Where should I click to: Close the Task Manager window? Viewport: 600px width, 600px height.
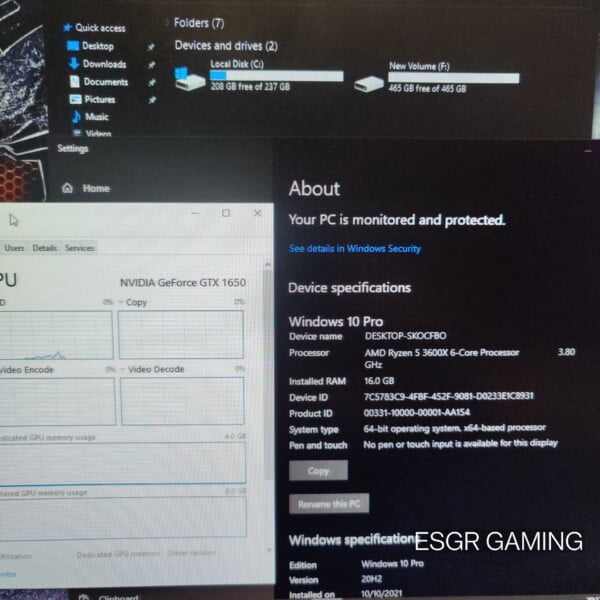tap(258, 213)
